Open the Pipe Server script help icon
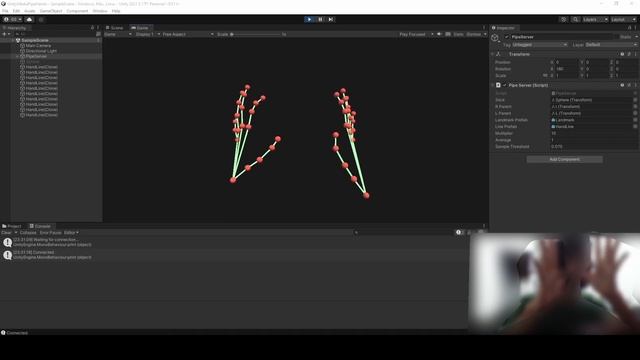Screen dimensions: 640x360 pyautogui.click(x=622, y=85)
